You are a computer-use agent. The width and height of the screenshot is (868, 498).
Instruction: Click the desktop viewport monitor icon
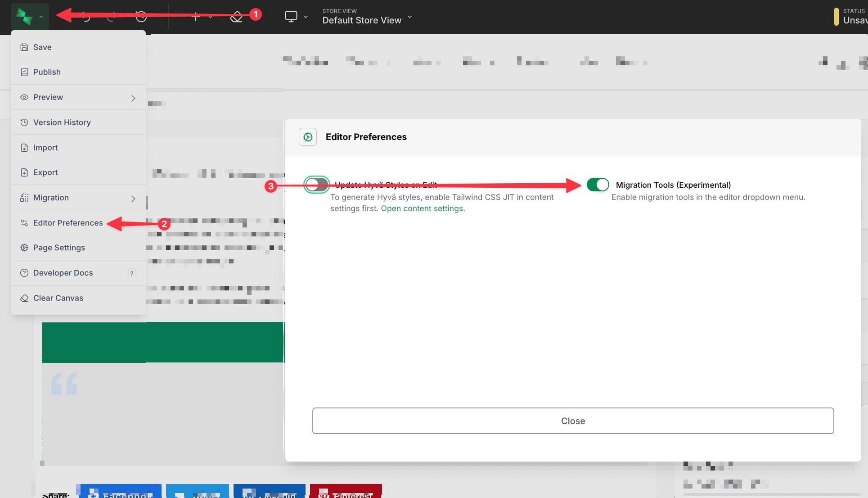[290, 16]
